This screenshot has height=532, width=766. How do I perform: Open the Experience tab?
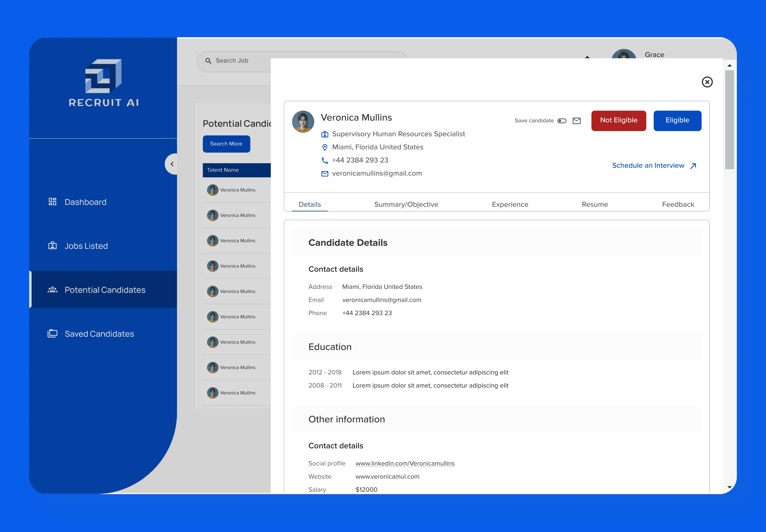coord(510,204)
